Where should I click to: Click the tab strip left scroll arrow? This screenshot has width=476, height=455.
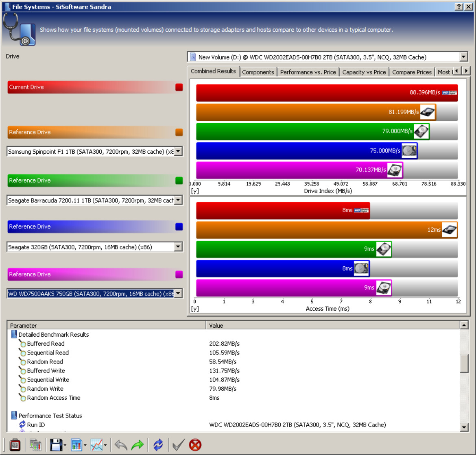(457, 71)
